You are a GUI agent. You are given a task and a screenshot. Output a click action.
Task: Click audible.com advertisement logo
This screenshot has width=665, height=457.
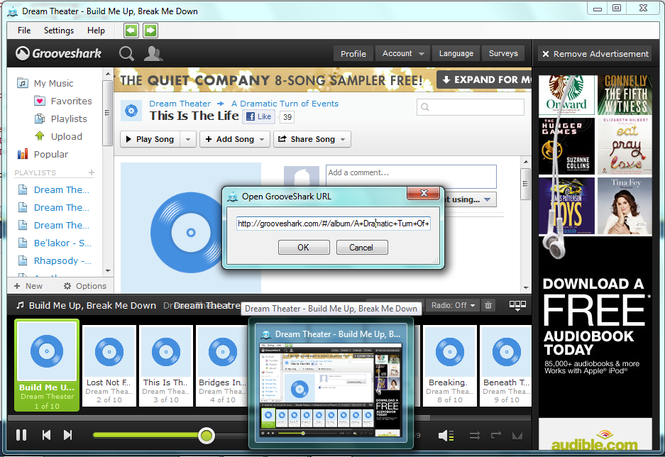click(x=595, y=440)
